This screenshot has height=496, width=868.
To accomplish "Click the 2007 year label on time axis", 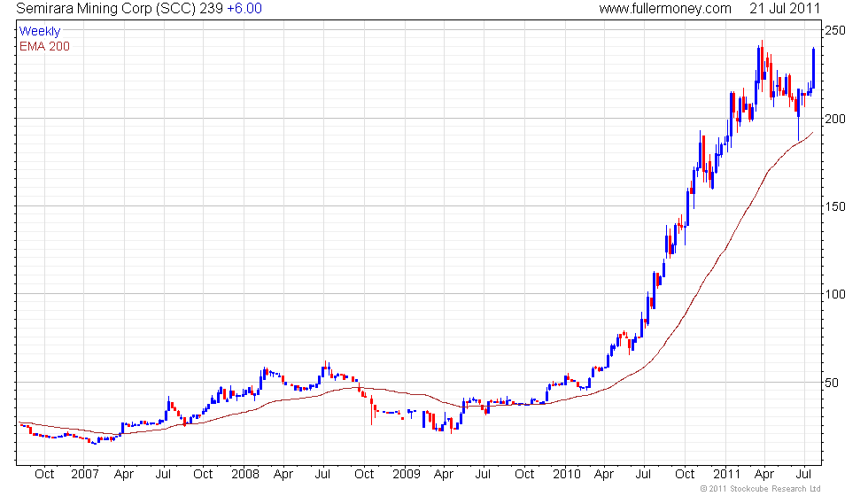I will (85, 475).
